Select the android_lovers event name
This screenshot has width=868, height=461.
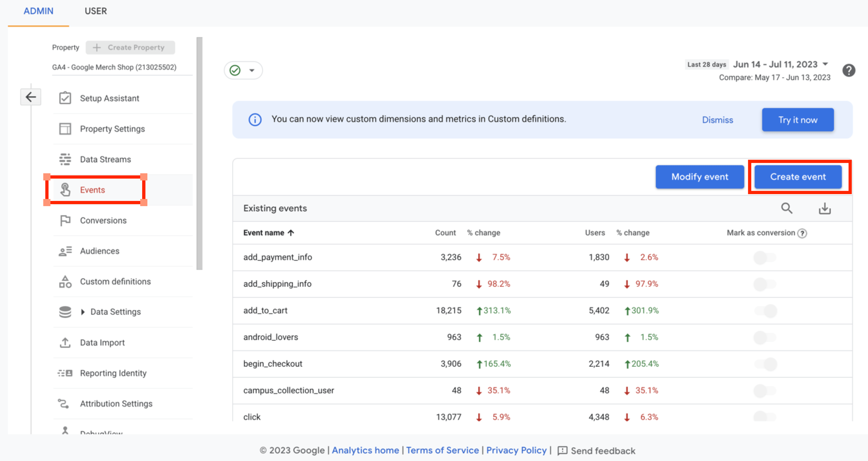[x=271, y=337]
